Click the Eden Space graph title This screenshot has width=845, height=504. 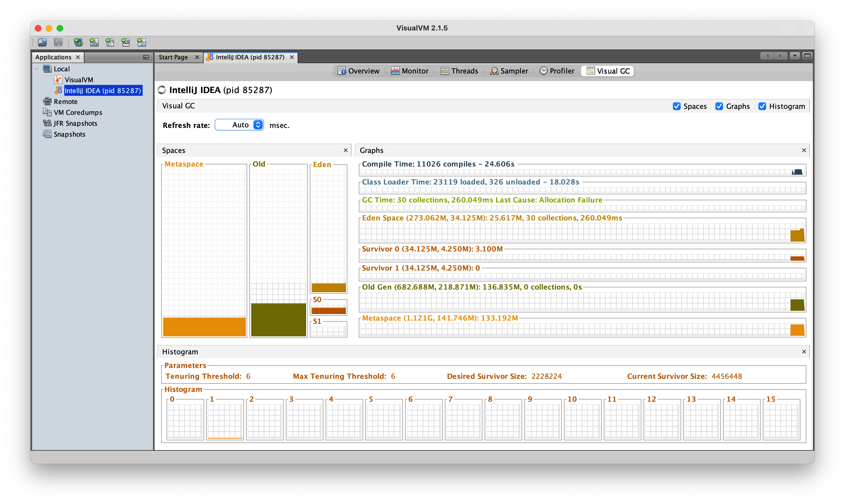click(492, 218)
